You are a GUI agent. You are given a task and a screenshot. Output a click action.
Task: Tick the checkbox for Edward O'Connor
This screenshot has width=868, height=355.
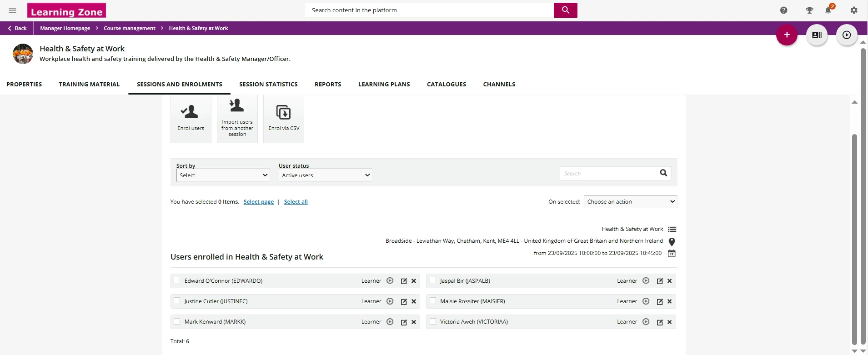[x=177, y=280]
